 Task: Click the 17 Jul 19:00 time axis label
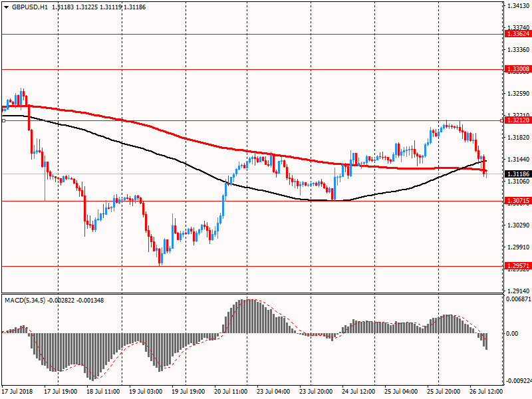[61, 391]
